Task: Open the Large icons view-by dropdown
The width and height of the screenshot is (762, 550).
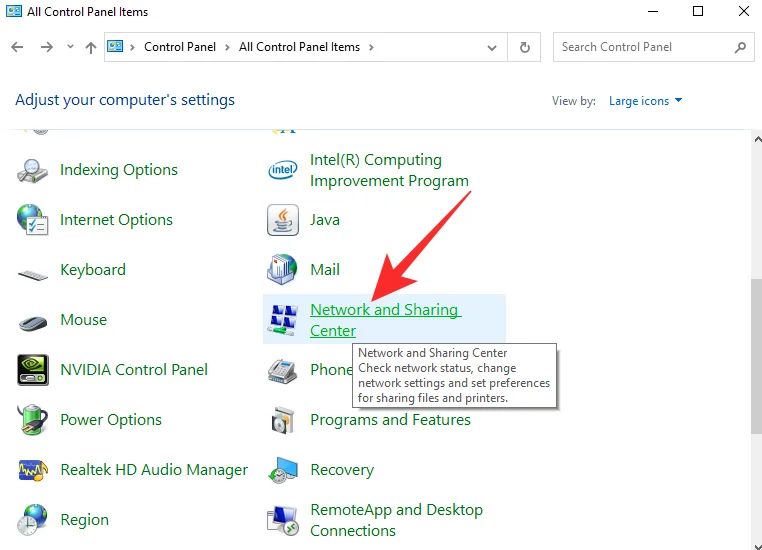Action: [x=645, y=101]
